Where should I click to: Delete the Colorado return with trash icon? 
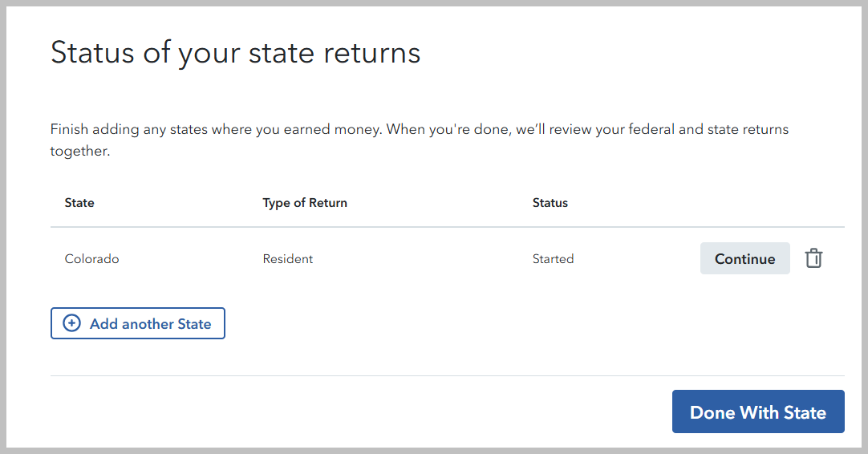tap(813, 258)
